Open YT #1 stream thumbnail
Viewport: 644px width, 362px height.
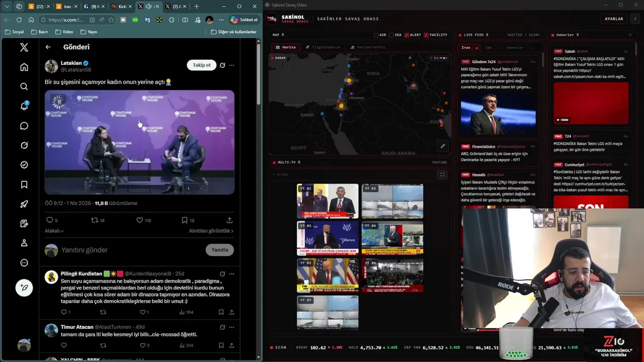click(328, 201)
